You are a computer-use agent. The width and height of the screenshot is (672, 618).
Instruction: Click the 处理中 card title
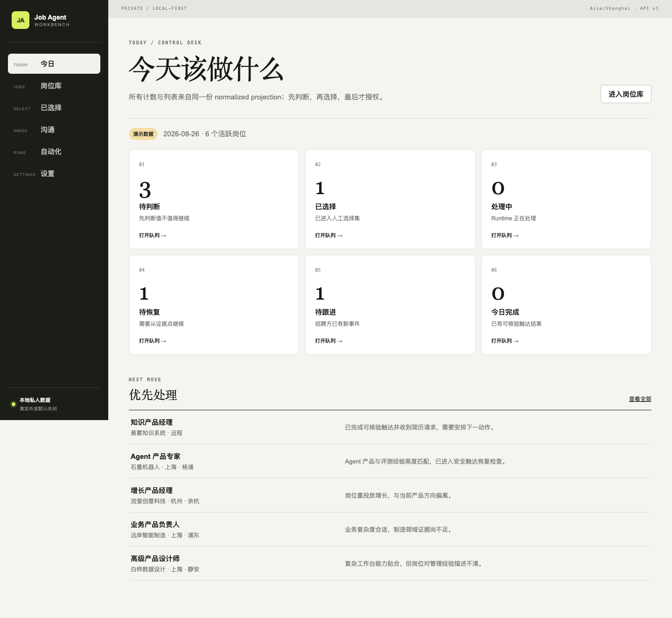[x=502, y=207]
